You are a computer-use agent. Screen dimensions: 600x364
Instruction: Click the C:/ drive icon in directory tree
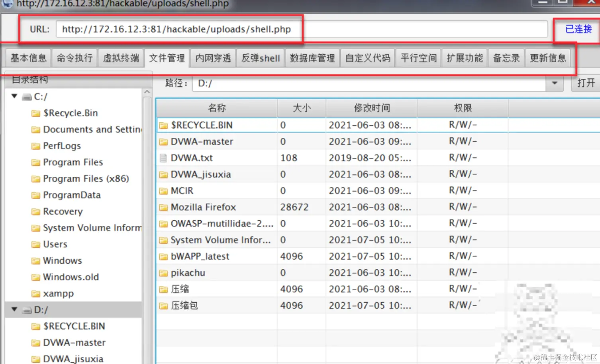[27, 97]
